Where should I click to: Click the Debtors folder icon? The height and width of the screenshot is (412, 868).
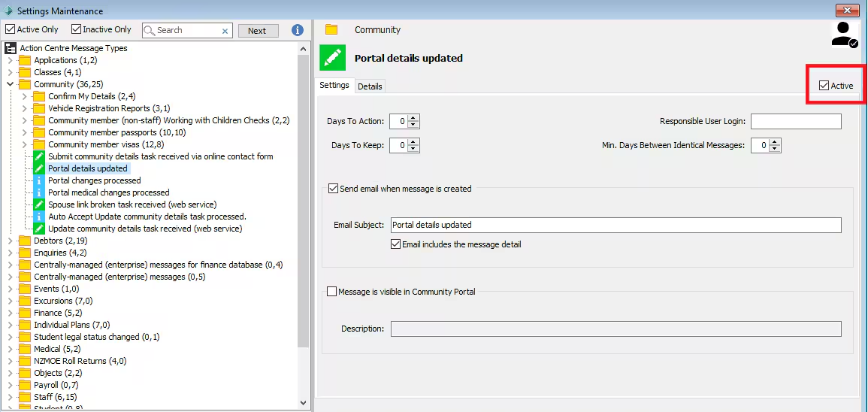click(25, 241)
